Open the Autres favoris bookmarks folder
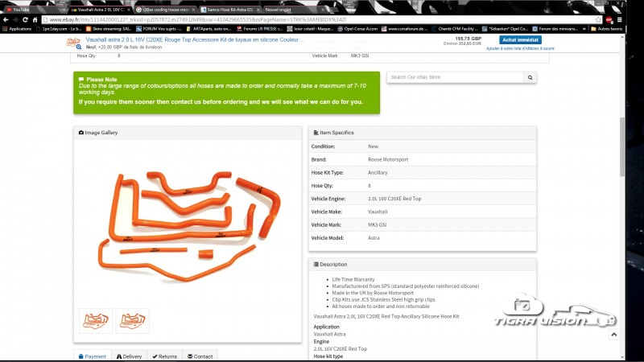 [x=605, y=28]
